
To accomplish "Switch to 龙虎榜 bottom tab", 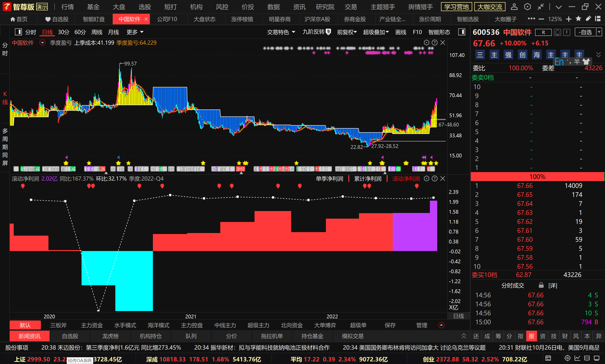I will pyautogui.click(x=110, y=336).
